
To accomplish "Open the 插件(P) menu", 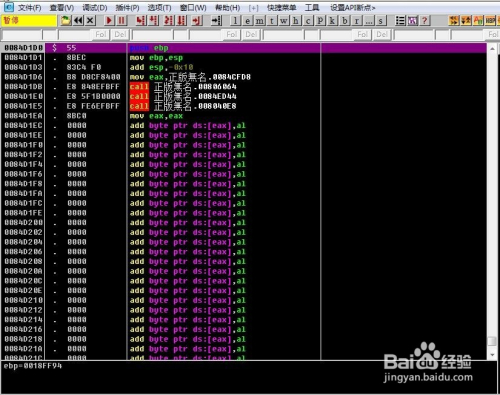I will [127, 7].
